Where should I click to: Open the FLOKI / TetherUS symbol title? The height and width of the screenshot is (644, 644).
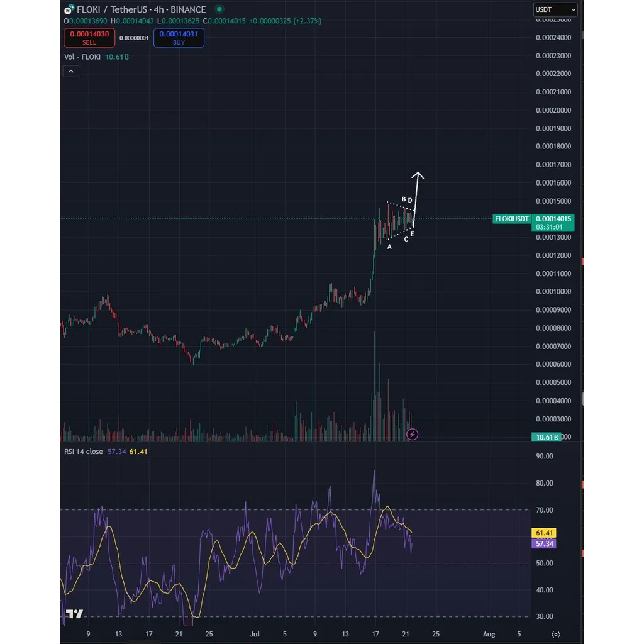pyautogui.click(x=141, y=9)
